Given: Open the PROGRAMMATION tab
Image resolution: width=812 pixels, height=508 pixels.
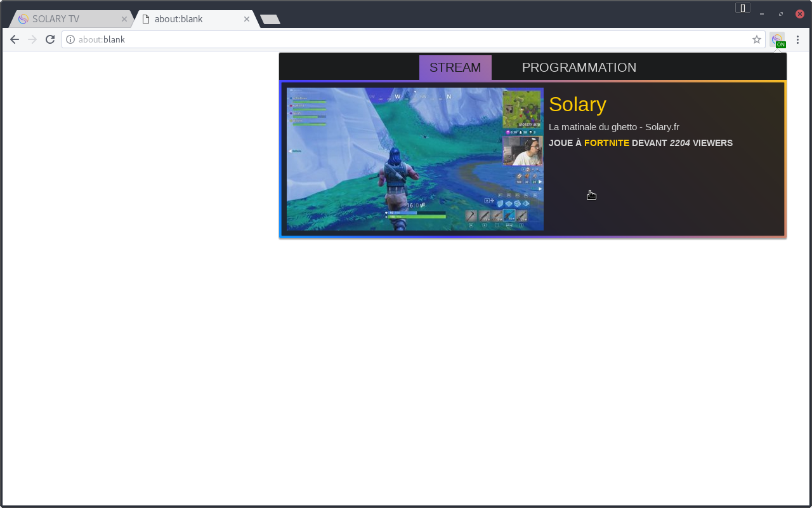Looking at the screenshot, I should pos(579,67).
